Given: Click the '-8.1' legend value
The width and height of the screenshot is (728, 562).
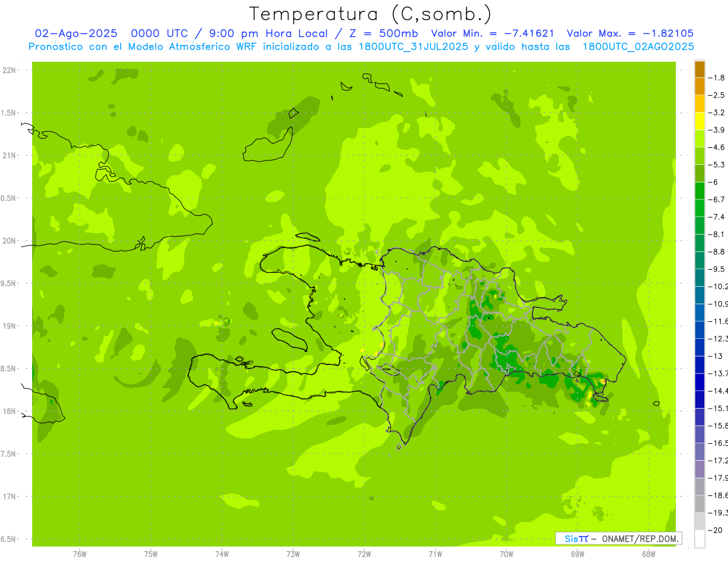Looking at the screenshot, I should point(716,234).
